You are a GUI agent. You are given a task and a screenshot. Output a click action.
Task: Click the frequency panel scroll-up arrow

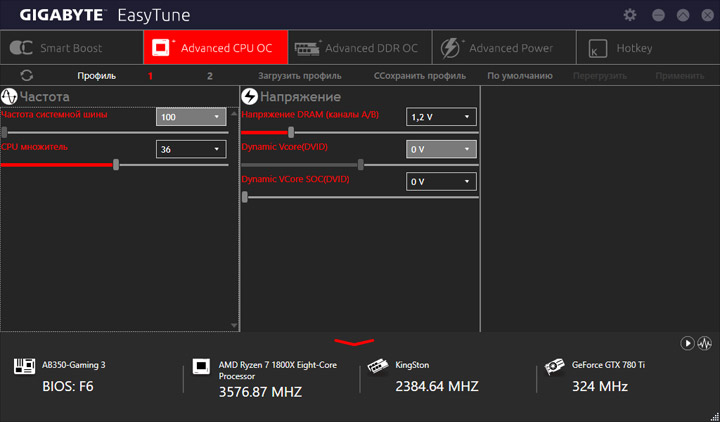click(234, 113)
